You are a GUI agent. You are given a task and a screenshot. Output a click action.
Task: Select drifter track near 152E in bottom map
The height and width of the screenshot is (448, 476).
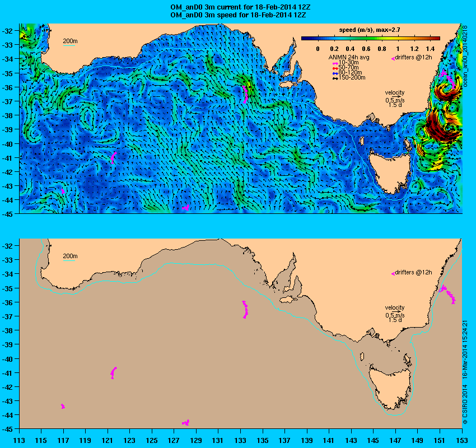coord(447,293)
